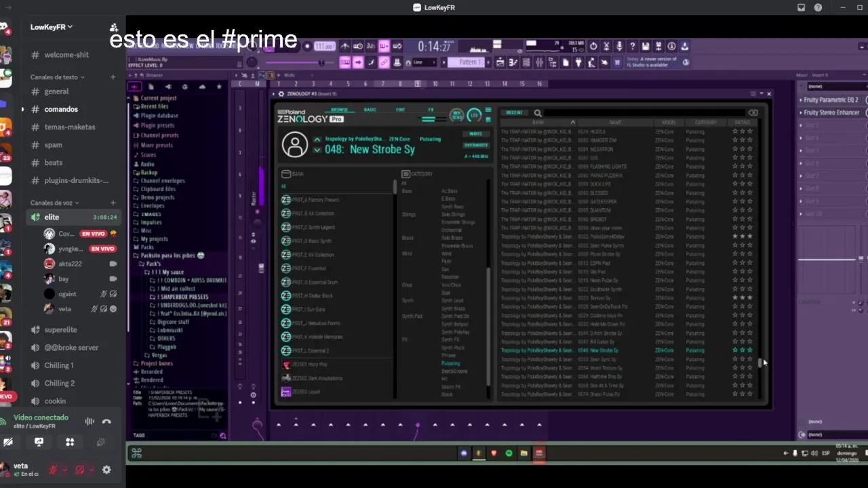Open File Explorer from Windows taskbar
868x488 pixels.
point(524,453)
